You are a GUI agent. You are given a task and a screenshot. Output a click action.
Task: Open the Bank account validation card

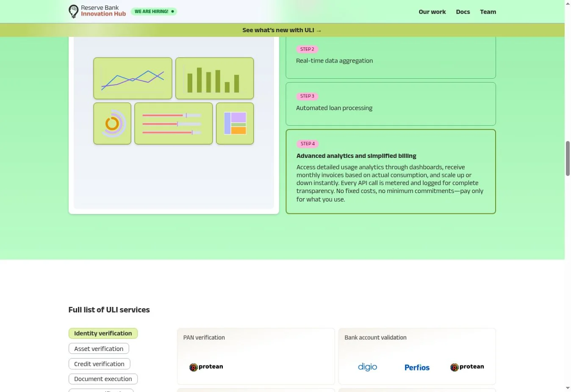[417, 356]
